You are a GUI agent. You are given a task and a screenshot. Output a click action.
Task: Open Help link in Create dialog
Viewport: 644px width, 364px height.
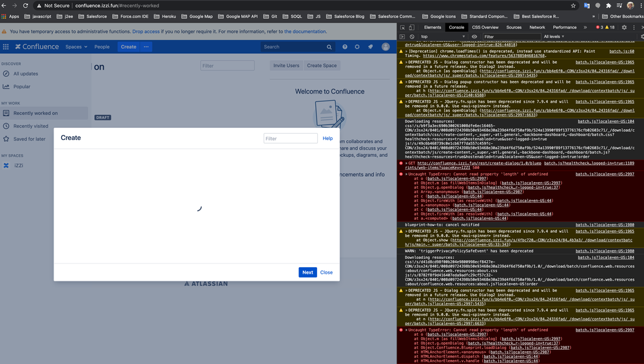coord(327,139)
